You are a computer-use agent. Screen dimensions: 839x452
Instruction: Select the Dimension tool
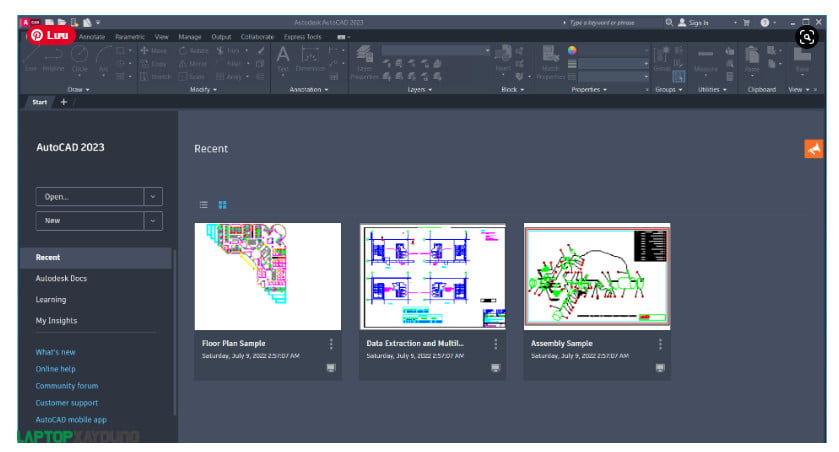(x=310, y=59)
